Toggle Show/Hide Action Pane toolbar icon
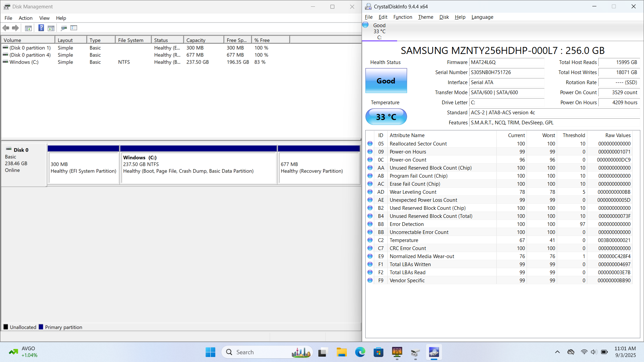Image resolution: width=644 pixels, height=362 pixels. (51, 28)
